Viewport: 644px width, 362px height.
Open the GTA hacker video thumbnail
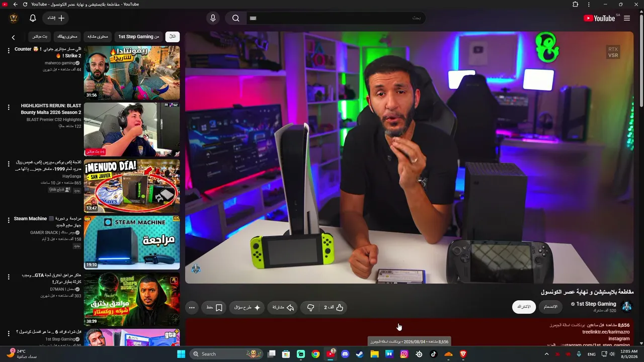pos(132,300)
